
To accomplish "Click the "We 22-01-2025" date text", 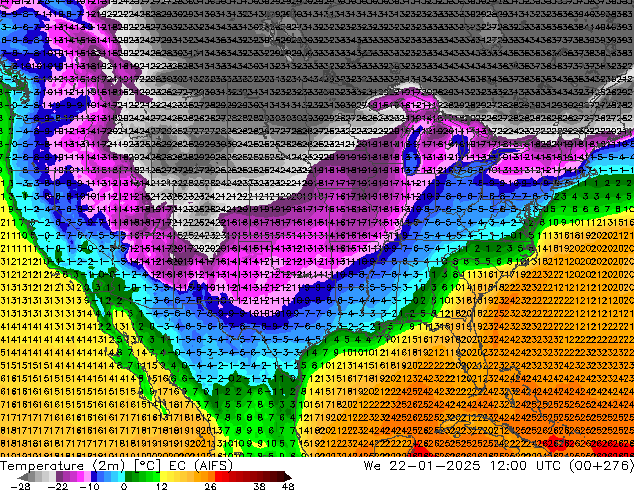I will [x=422, y=466].
